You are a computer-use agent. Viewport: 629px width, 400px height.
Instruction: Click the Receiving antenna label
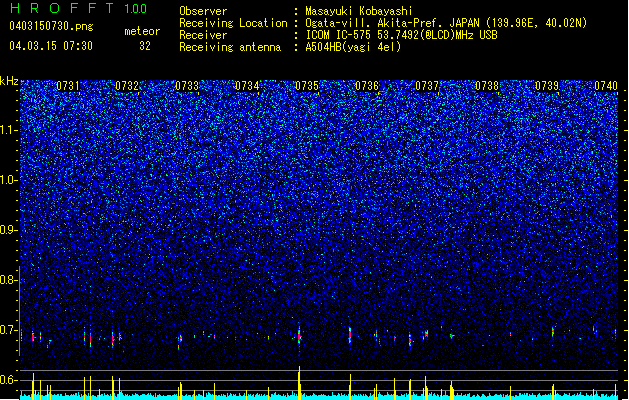click(x=230, y=47)
